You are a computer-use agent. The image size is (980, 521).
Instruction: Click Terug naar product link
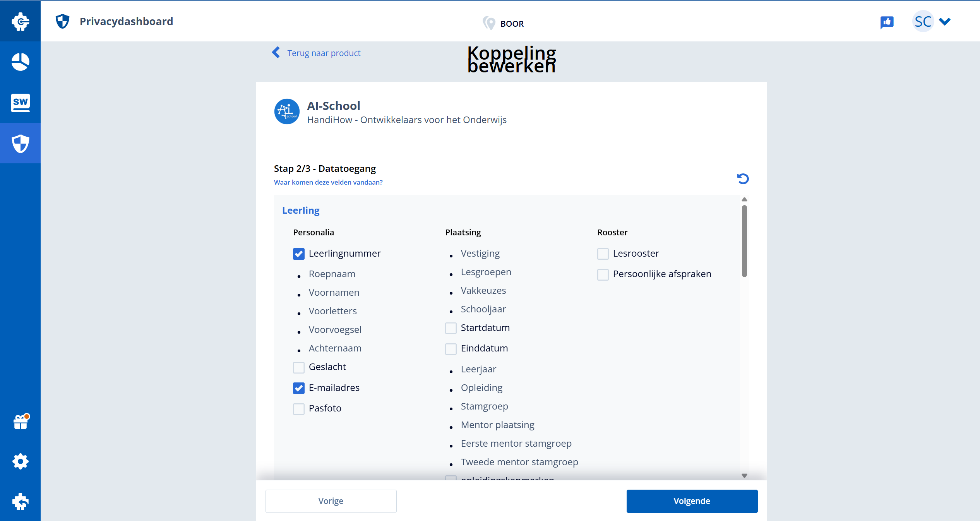(324, 53)
